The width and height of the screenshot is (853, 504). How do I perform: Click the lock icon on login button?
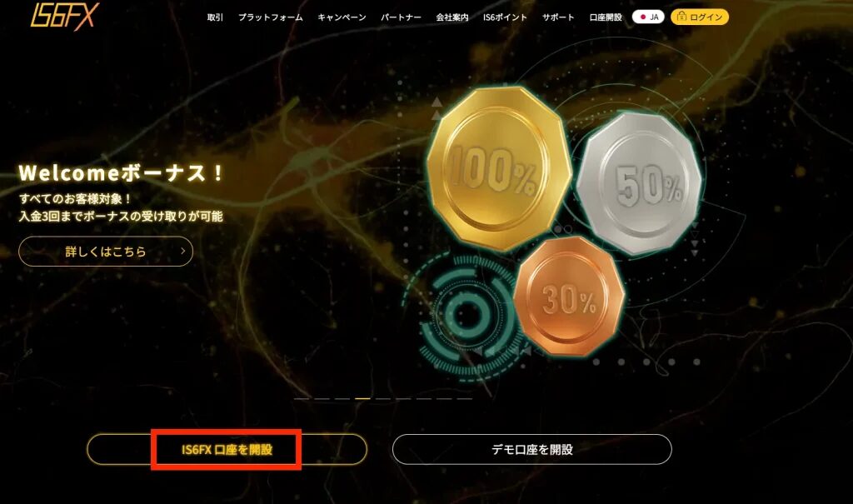[681, 17]
